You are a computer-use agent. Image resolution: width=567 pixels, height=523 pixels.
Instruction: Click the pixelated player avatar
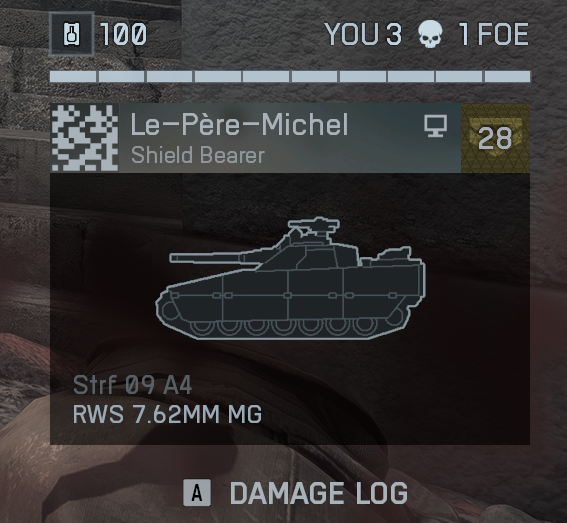(85, 138)
